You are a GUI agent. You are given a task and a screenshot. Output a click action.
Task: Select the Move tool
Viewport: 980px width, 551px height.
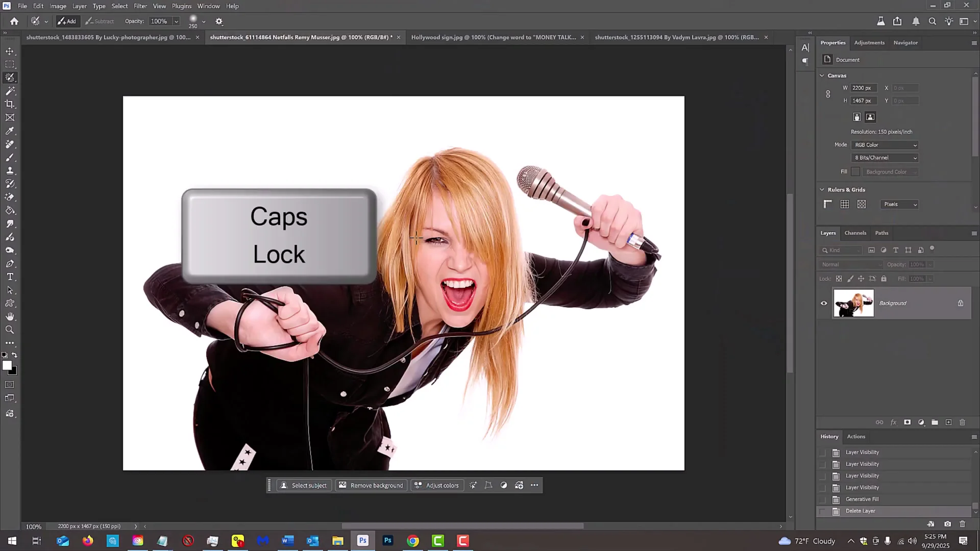10,51
